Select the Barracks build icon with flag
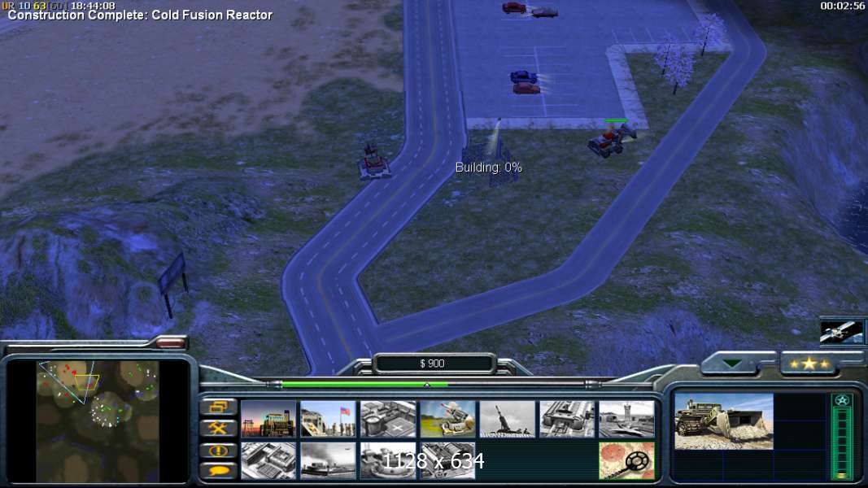 tap(329, 419)
